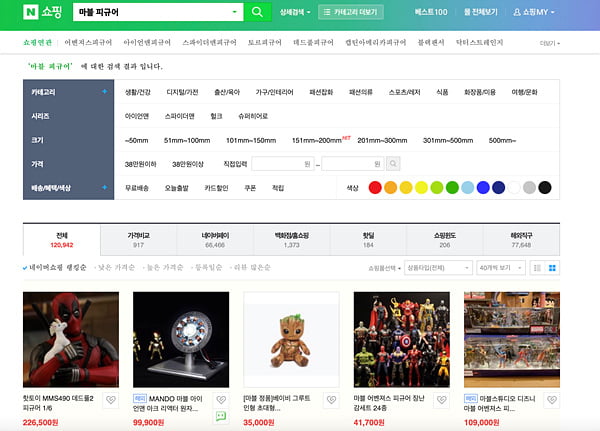Click the maximum price input field
The image size is (600, 431).
pyautogui.click(x=353, y=164)
